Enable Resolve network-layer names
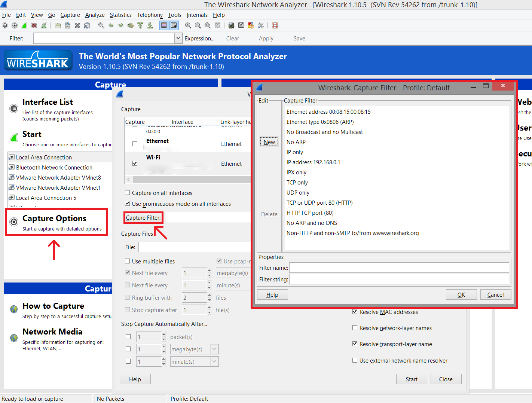 (355, 328)
